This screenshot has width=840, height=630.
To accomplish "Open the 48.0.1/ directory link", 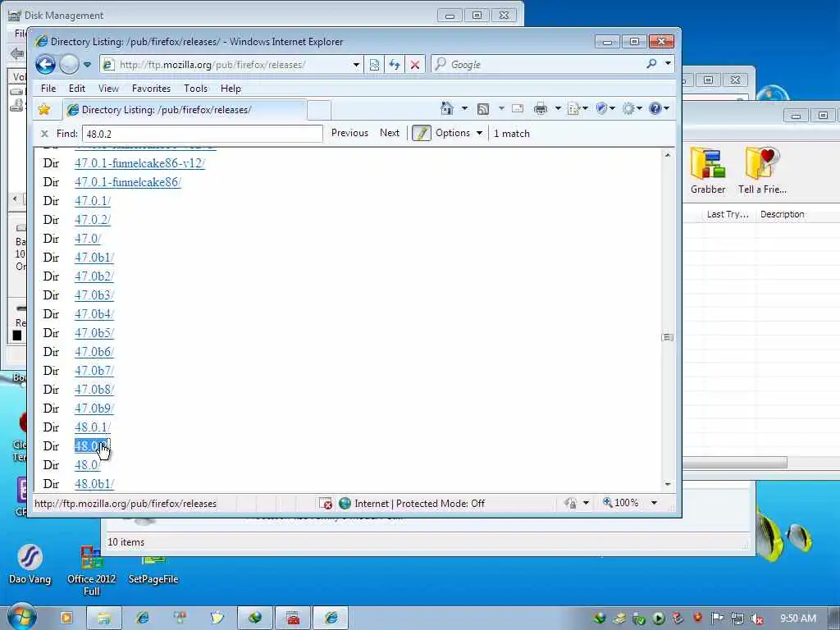I will 93,427.
